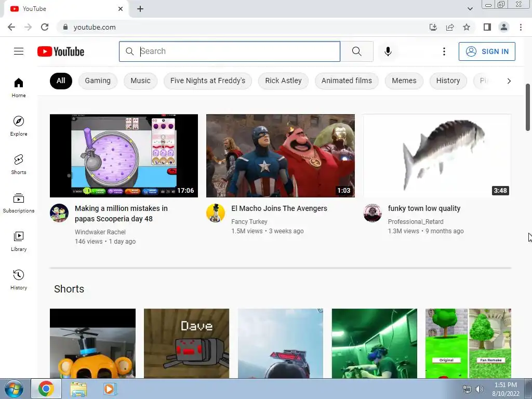Open Chrome profile avatar
Screen dimensions: 532x399
click(x=504, y=27)
